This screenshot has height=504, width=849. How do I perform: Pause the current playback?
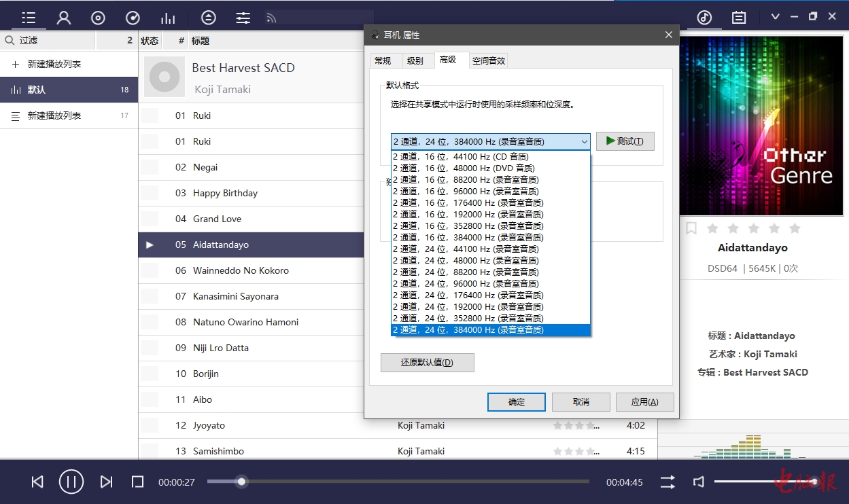[x=71, y=482]
